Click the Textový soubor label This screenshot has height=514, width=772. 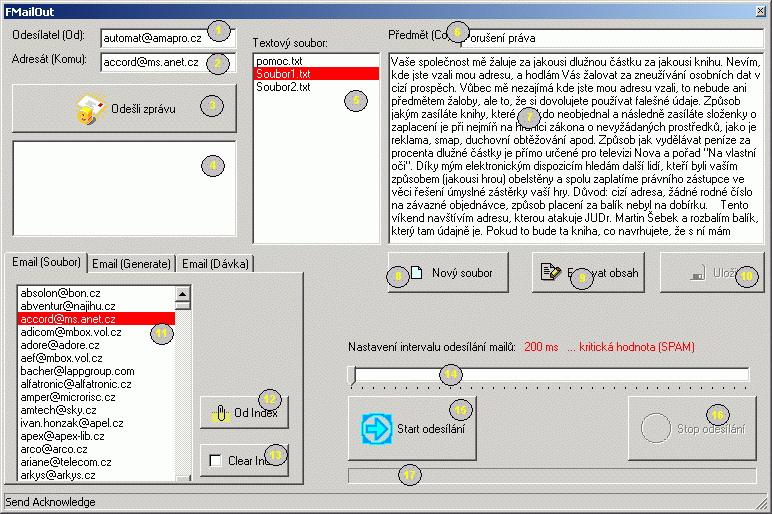point(290,43)
